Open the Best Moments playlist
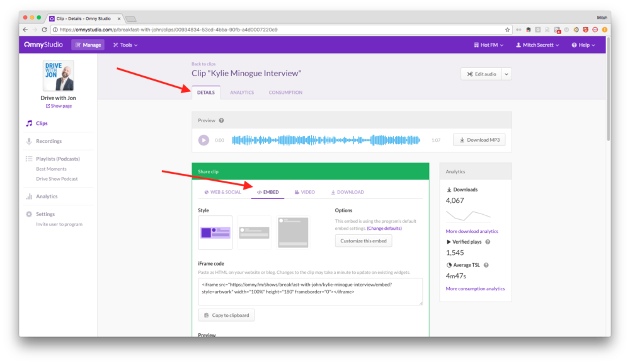 pos(51,169)
